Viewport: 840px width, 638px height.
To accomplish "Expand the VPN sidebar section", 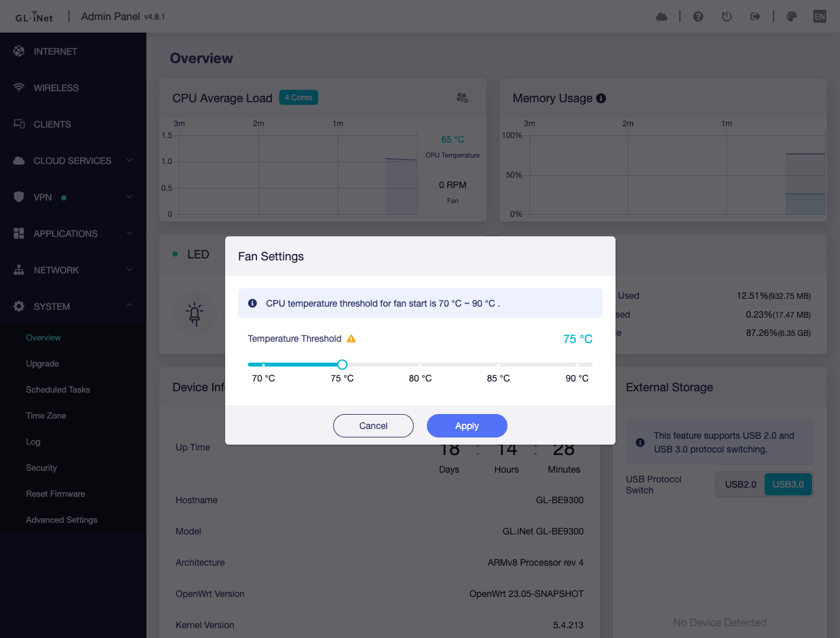I will coord(72,197).
